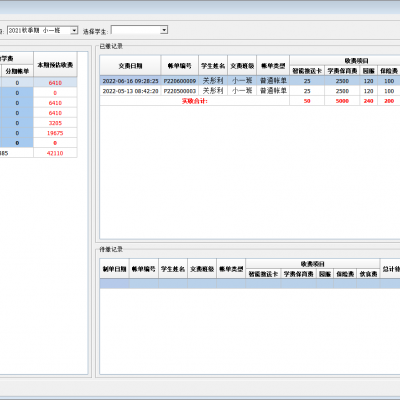Click 学生姓名 header in 已缴记录 table
Image resolution: width=400 pixels, height=400 pixels.
tap(213, 66)
